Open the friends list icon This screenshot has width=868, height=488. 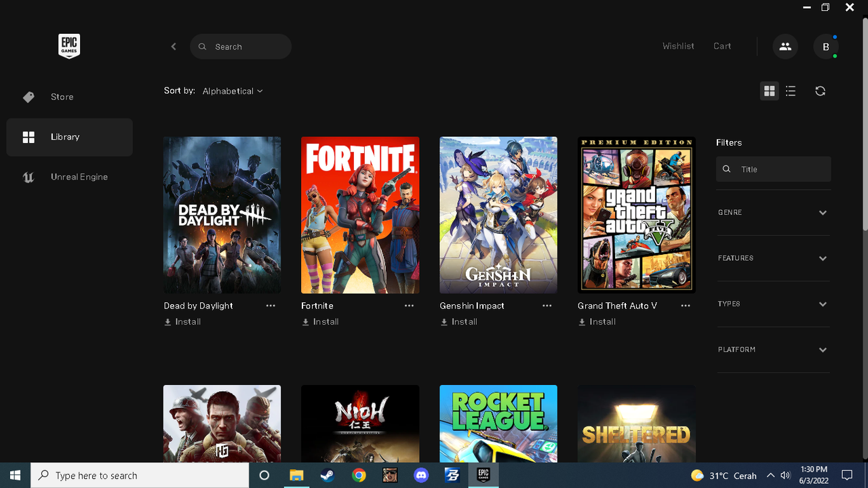[x=785, y=47]
